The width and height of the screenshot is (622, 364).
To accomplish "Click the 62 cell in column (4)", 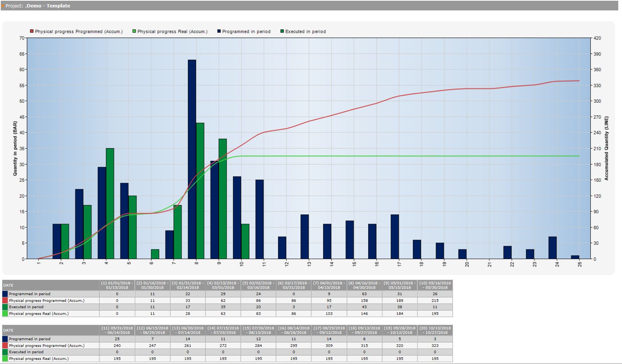I will pyautogui.click(x=223, y=300).
